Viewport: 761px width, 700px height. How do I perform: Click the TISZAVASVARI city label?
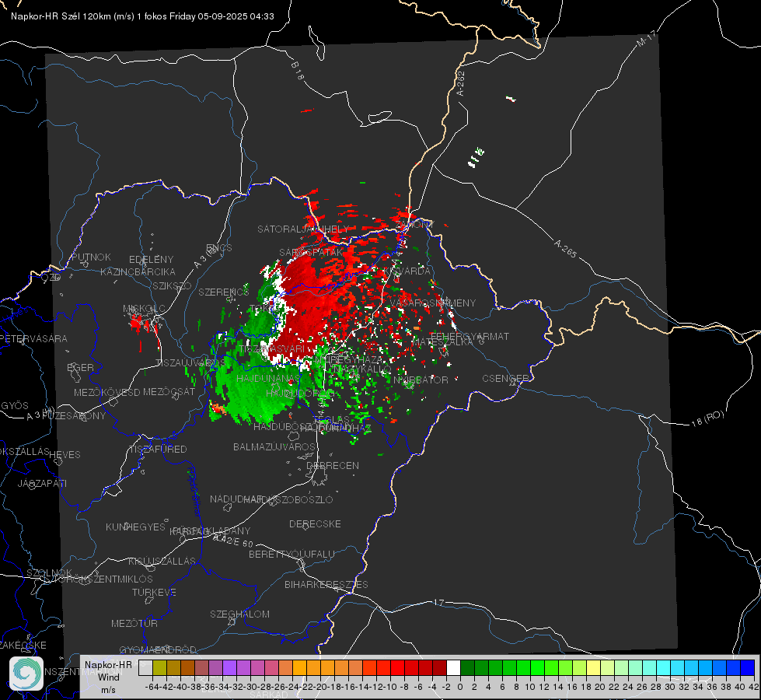[x=272, y=348]
